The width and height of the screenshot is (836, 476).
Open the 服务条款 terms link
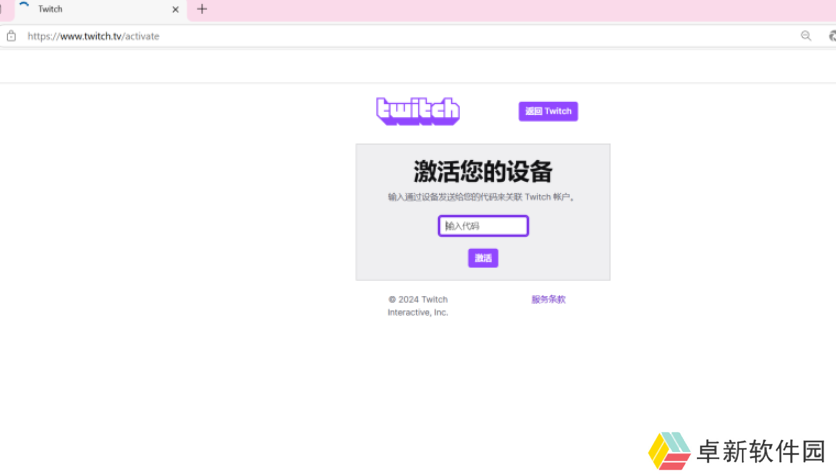click(x=548, y=300)
